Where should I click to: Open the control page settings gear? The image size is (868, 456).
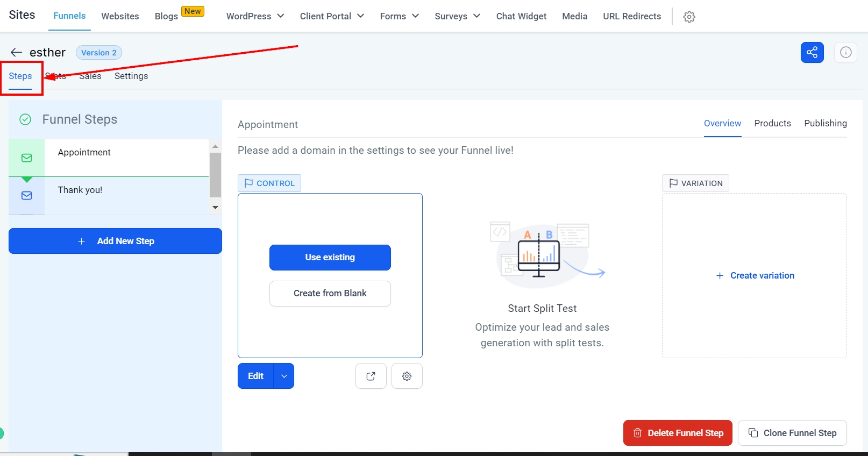click(x=407, y=376)
